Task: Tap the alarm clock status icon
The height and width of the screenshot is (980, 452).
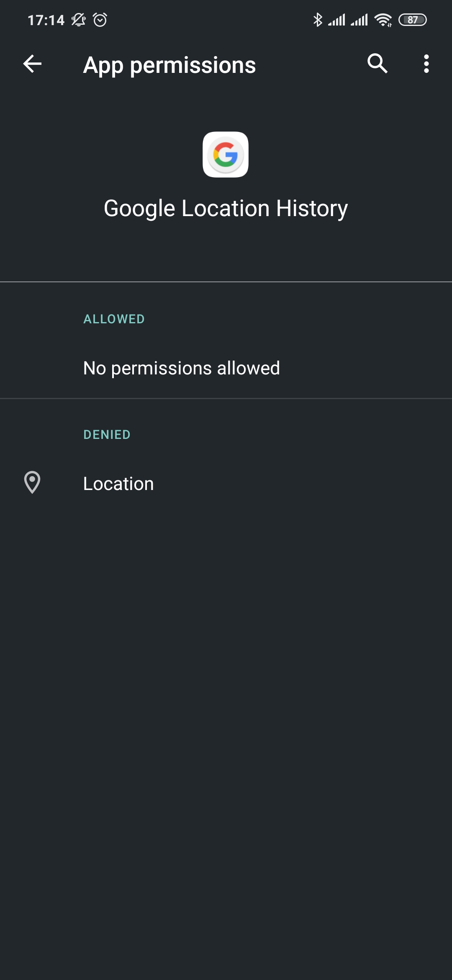Action: (x=100, y=20)
